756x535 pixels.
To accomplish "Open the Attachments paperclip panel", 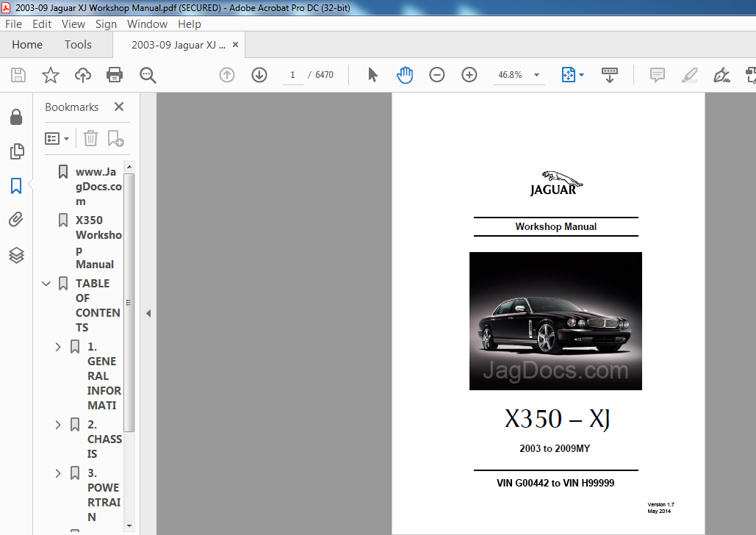I will click(x=16, y=220).
